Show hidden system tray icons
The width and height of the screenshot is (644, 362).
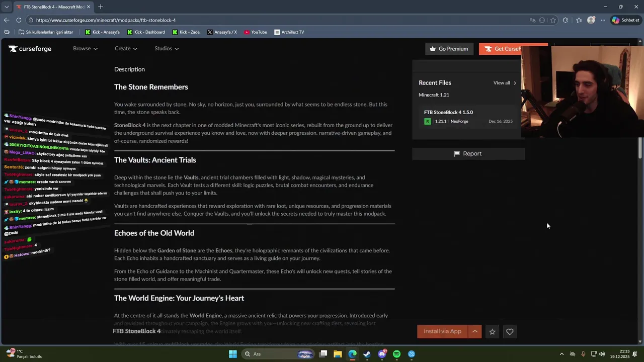pyautogui.click(x=561, y=354)
